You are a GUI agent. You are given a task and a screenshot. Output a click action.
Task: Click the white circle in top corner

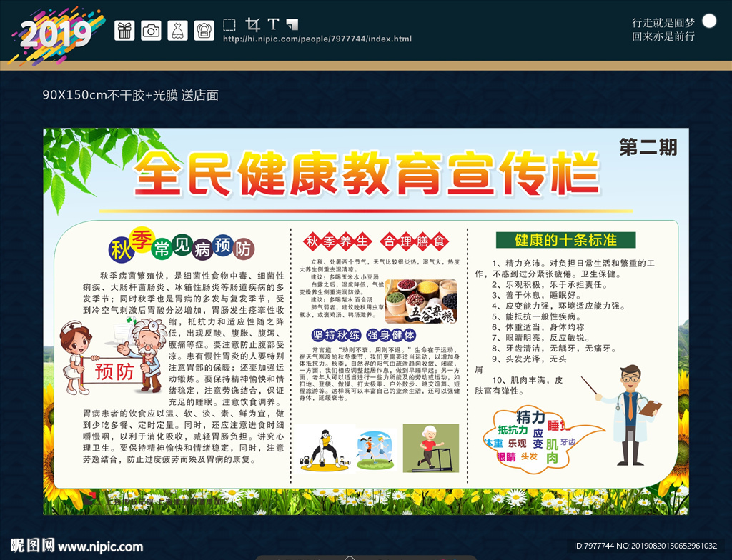[x=709, y=21]
